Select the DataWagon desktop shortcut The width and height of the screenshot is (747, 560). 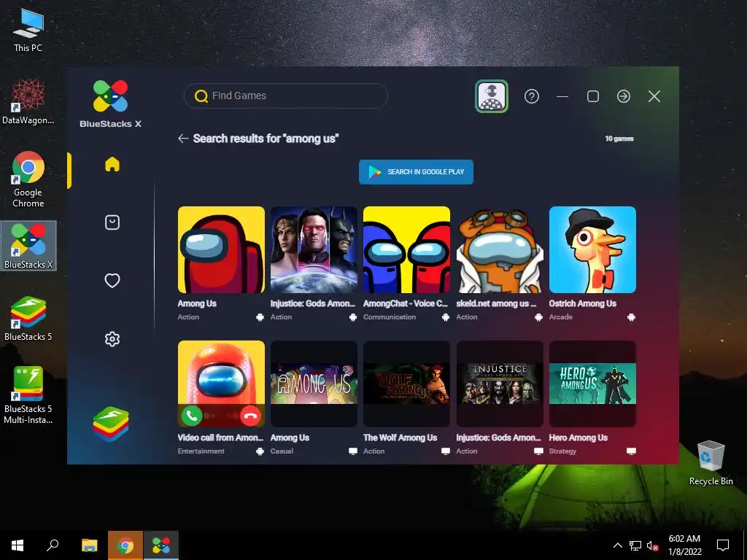[x=28, y=101]
